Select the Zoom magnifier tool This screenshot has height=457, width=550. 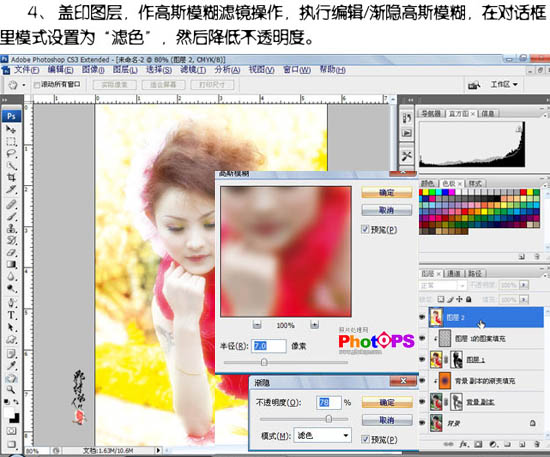[x=11, y=389]
